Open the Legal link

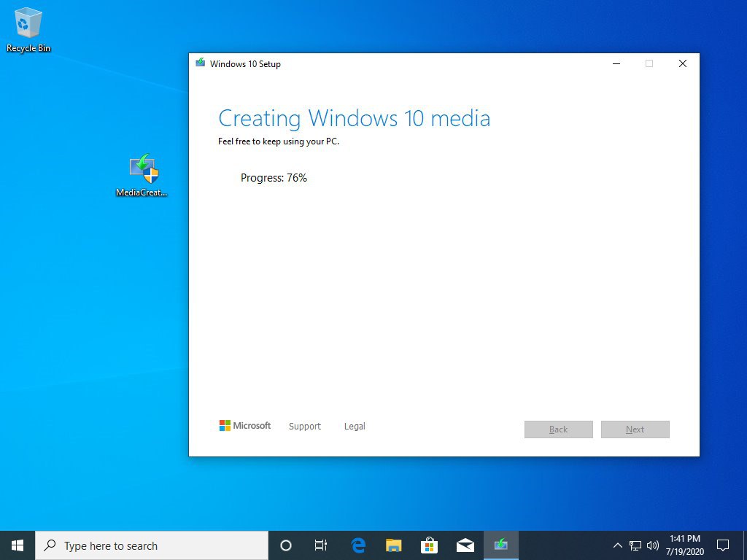pyautogui.click(x=355, y=426)
